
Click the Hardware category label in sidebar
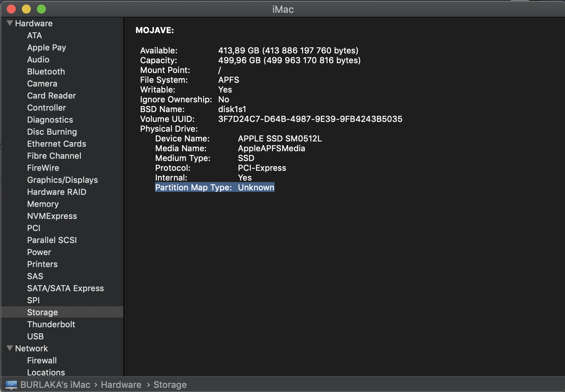(34, 23)
